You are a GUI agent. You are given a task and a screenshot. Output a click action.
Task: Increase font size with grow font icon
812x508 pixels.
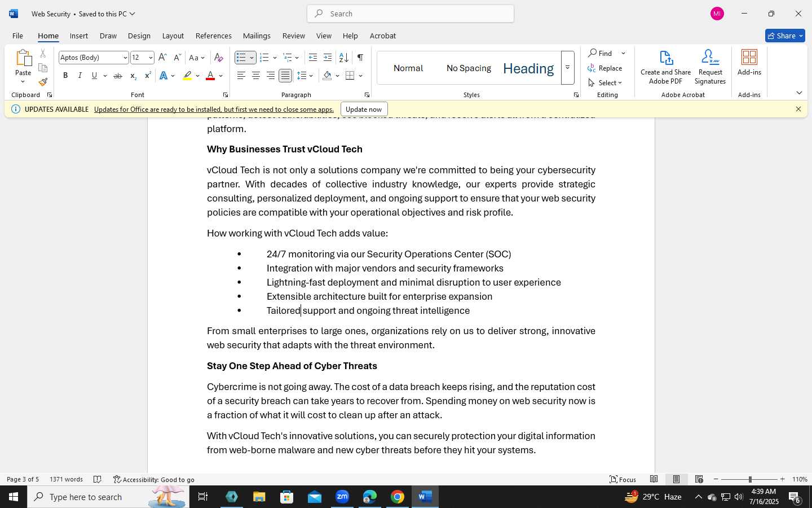tap(162, 58)
